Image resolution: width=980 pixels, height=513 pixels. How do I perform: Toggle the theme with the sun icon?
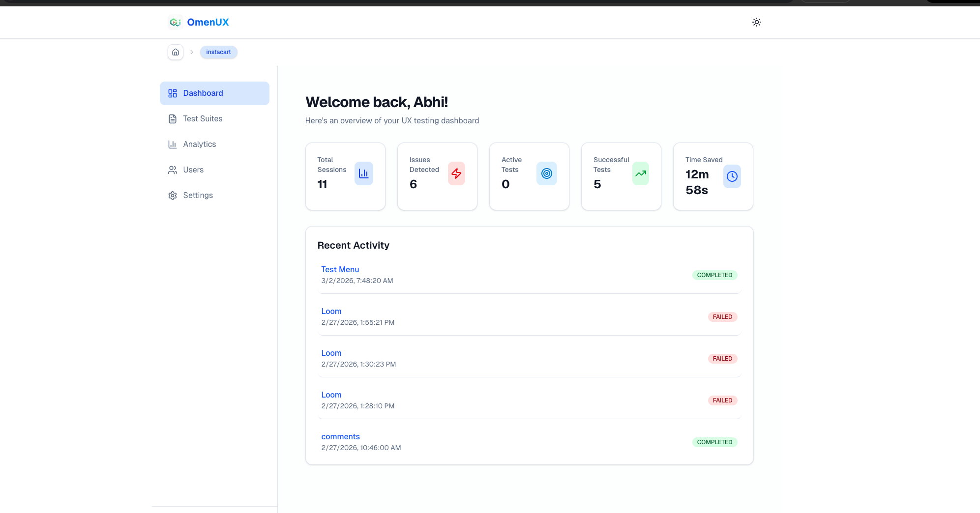coord(757,22)
